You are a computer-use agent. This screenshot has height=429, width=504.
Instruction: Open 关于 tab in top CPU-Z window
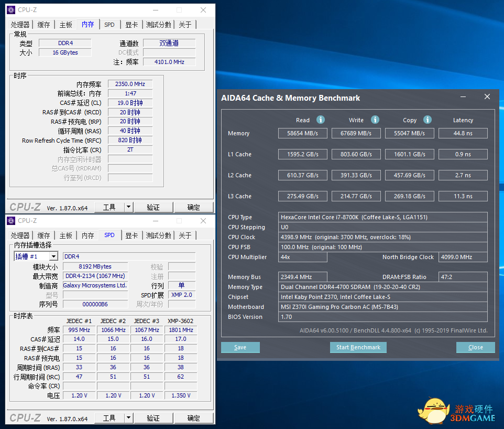coord(185,25)
